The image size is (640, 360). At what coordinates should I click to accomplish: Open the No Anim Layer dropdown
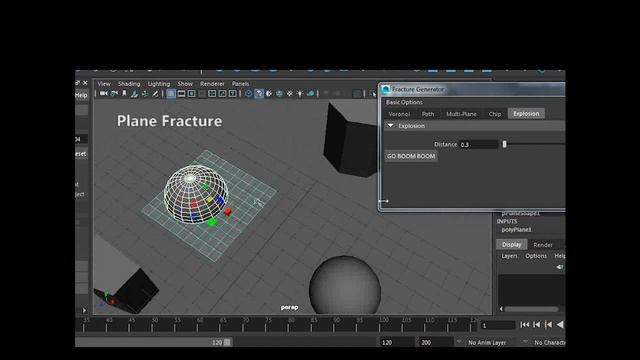coord(487,342)
